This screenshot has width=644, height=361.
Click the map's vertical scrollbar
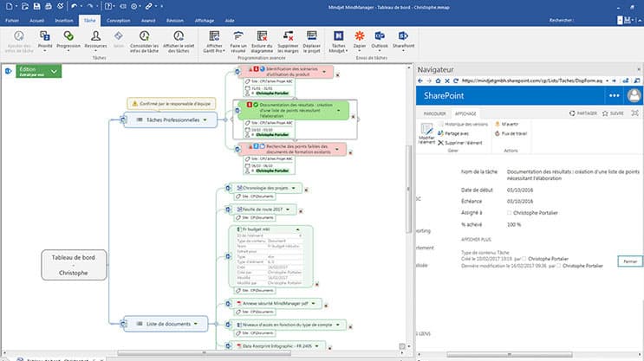[408, 189]
